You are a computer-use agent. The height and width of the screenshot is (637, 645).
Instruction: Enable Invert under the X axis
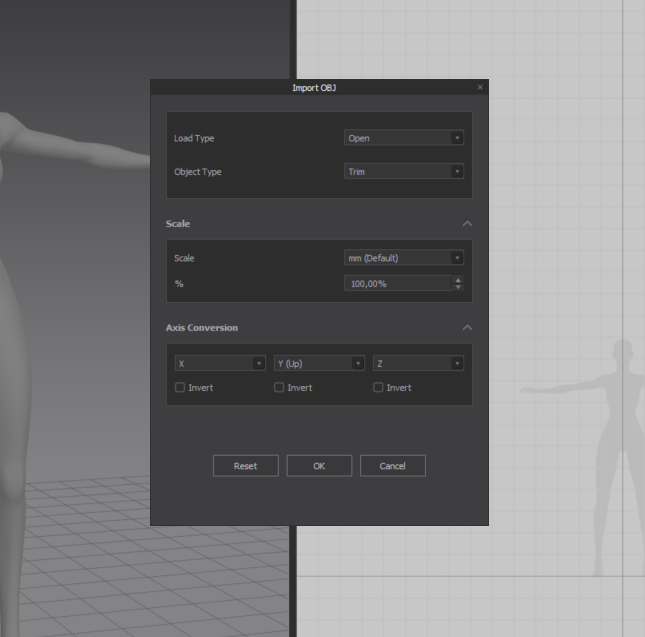pos(180,388)
